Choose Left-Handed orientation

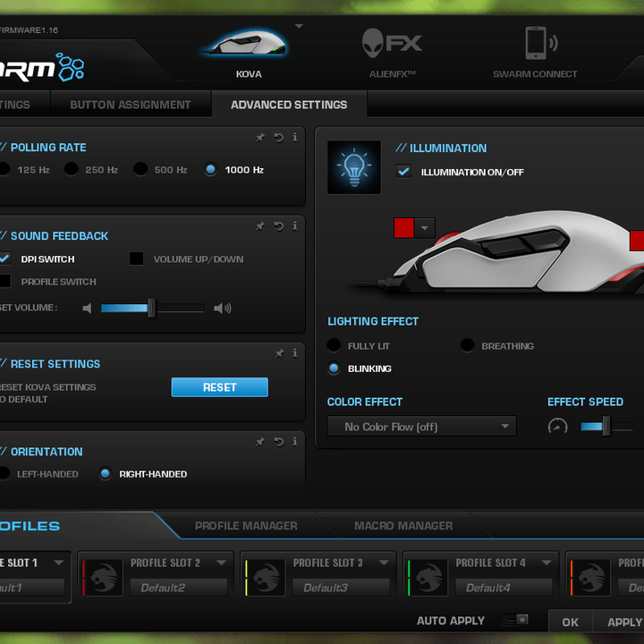point(4,473)
